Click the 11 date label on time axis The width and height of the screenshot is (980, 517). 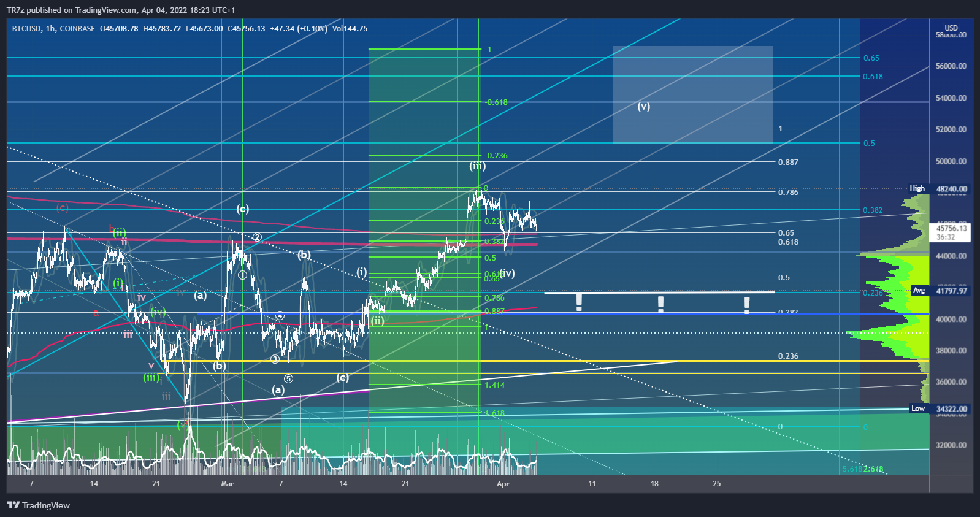pos(592,484)
